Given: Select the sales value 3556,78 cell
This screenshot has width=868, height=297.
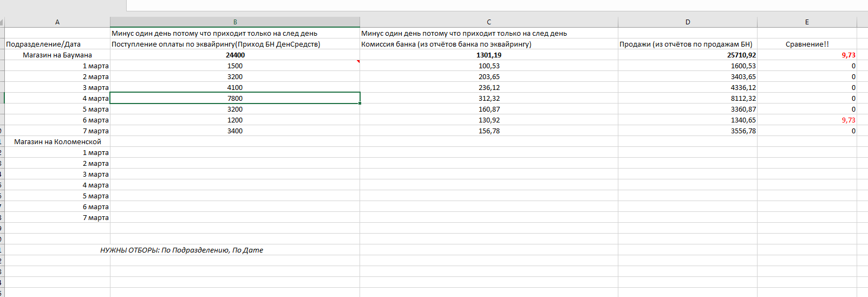Looking at the screenshot, I should [x=743, y=131].
